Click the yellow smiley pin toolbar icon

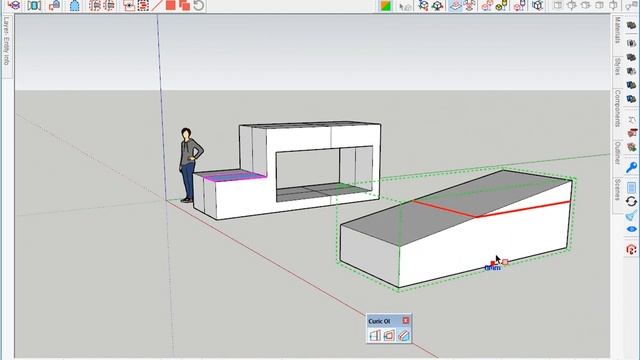coord(501,5)
